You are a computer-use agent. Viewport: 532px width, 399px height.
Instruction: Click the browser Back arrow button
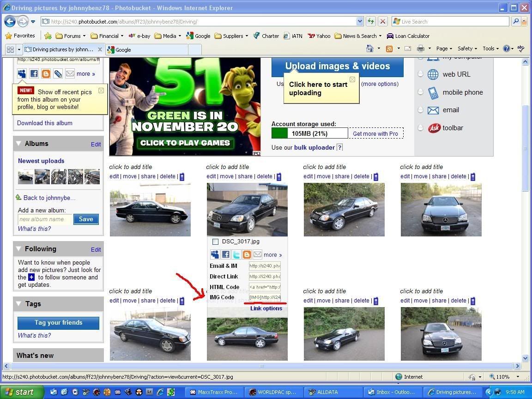pyautogui.click(x=10, y=22)
